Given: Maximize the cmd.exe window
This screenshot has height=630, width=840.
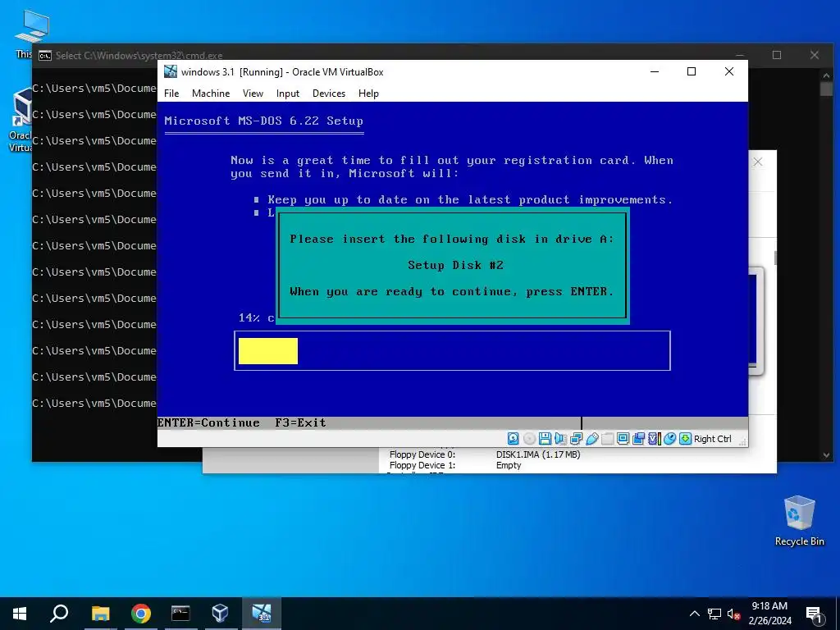Looking at the screenshot, I should pyautogui.click(x=777, y=55).
